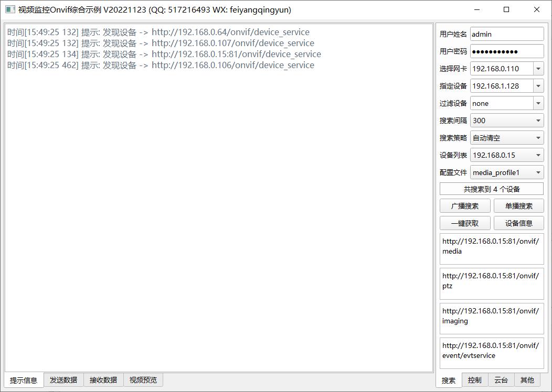Switch to the 其他 tab

(527, 380)
